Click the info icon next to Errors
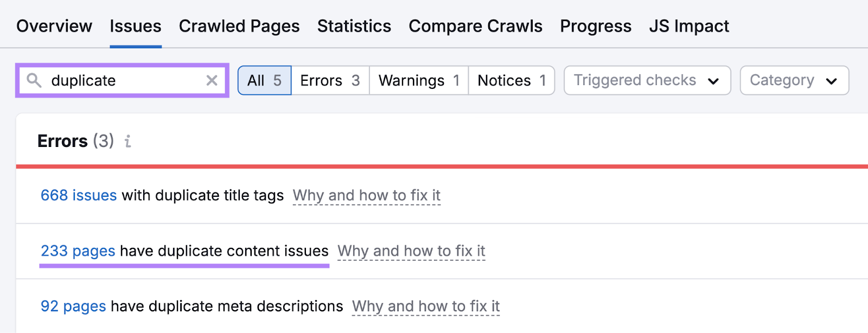The width and height of the screenshot is (868, 333). click(128, 142)
